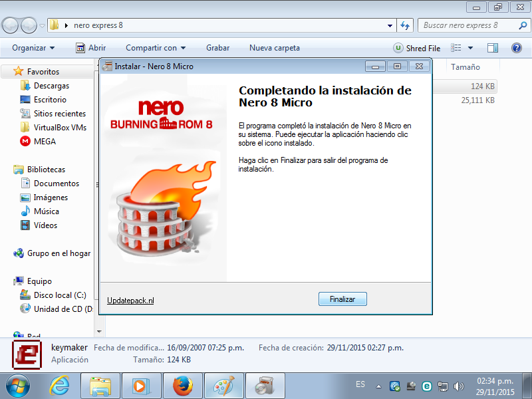Screen dimensions: 532x399
Task: Open Descargas in the navigation pane
Action: 51,86
